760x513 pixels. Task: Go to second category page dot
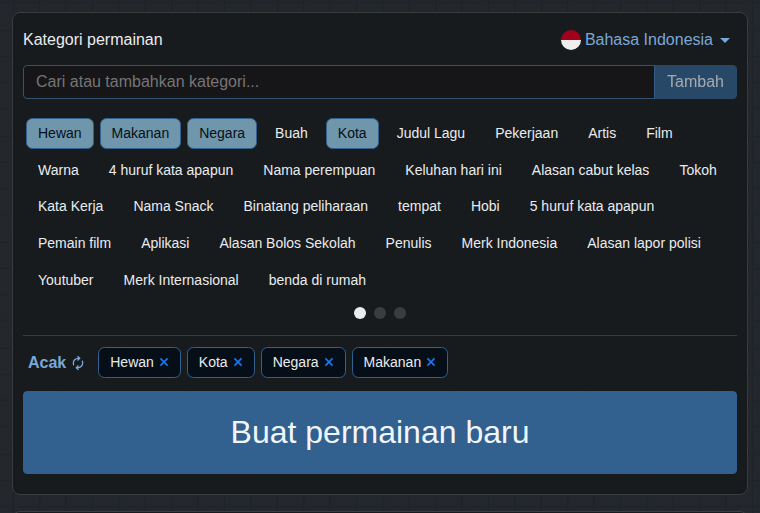point(380,313)
